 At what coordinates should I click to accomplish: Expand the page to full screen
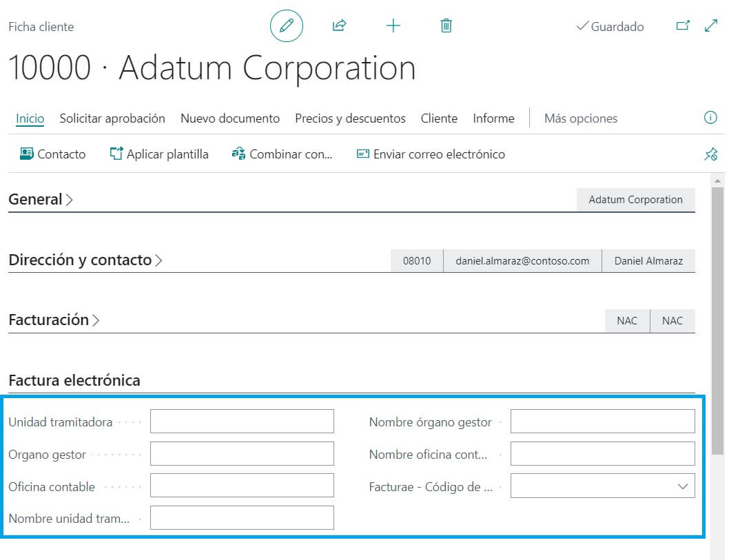point(711,26)
